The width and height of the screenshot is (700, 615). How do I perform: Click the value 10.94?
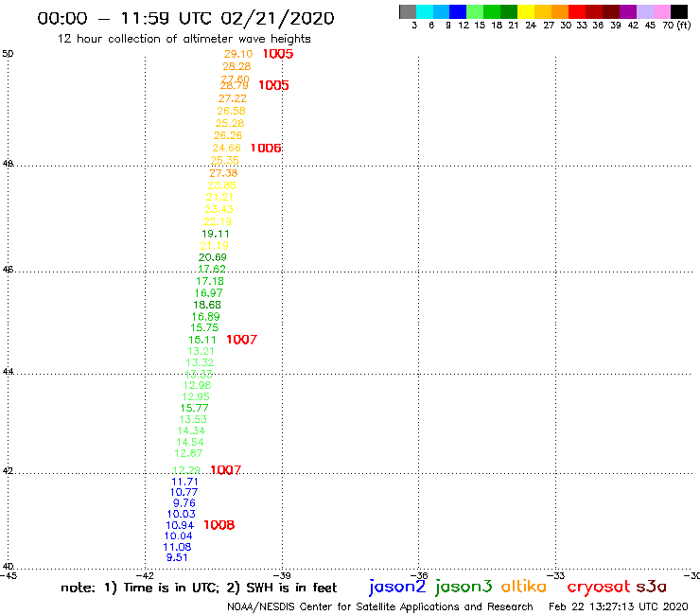point(180,526)
